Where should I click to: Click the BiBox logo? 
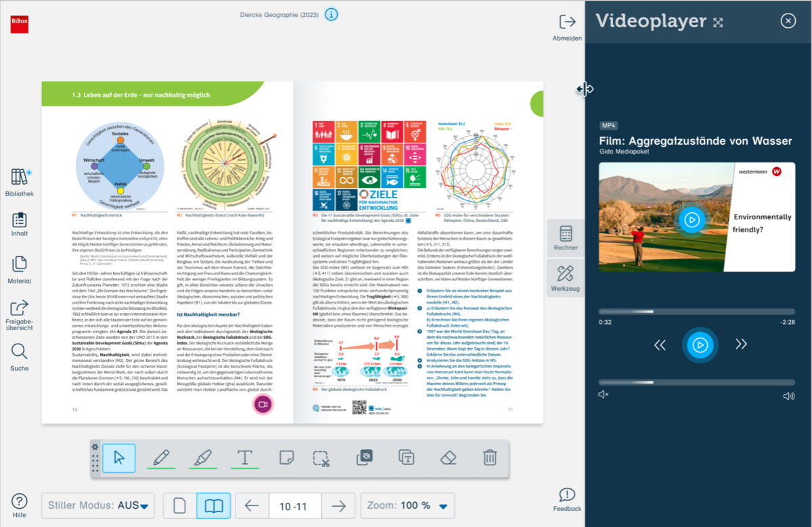20,24
